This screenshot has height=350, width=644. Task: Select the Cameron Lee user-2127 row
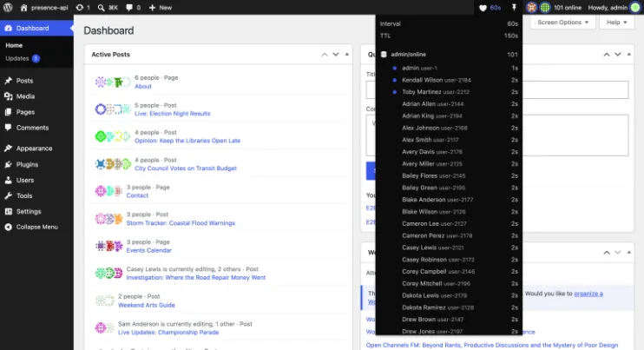(x=449, y=223)
